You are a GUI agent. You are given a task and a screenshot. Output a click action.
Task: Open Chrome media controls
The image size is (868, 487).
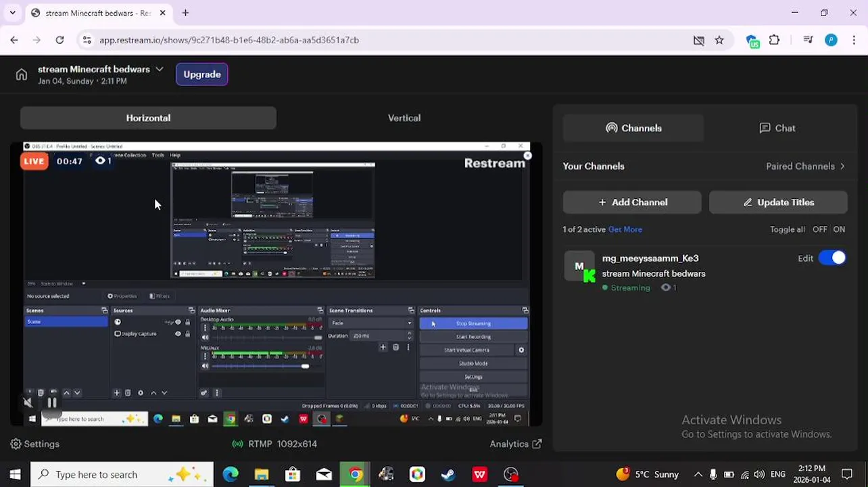coord(808,40)
